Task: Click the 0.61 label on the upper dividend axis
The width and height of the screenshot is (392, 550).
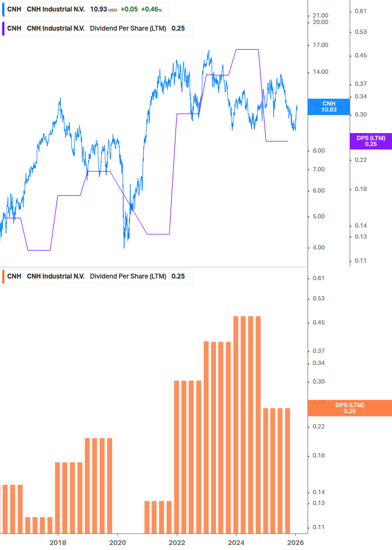Action: coord(360,11)
